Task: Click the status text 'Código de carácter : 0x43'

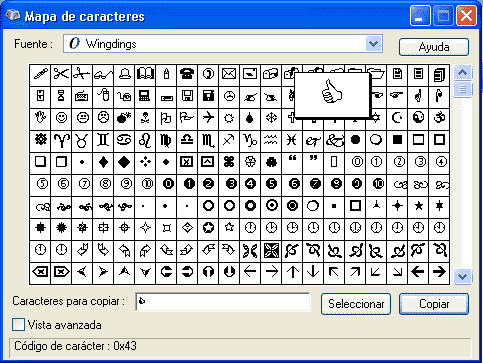Action: pyautogui.click(x=75, y=346)
